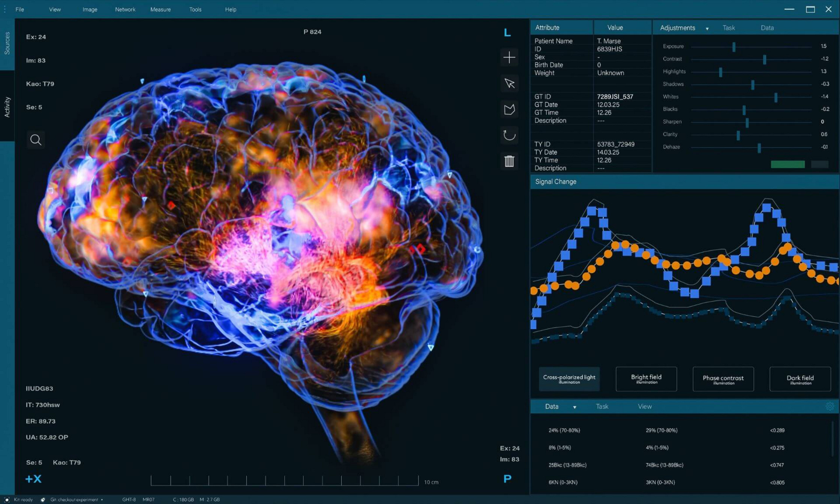Image resolution: width=840 pixels, height=504 pixels.
Task: Toggle Cross-polarized light illumination
Action: (569, 379)
